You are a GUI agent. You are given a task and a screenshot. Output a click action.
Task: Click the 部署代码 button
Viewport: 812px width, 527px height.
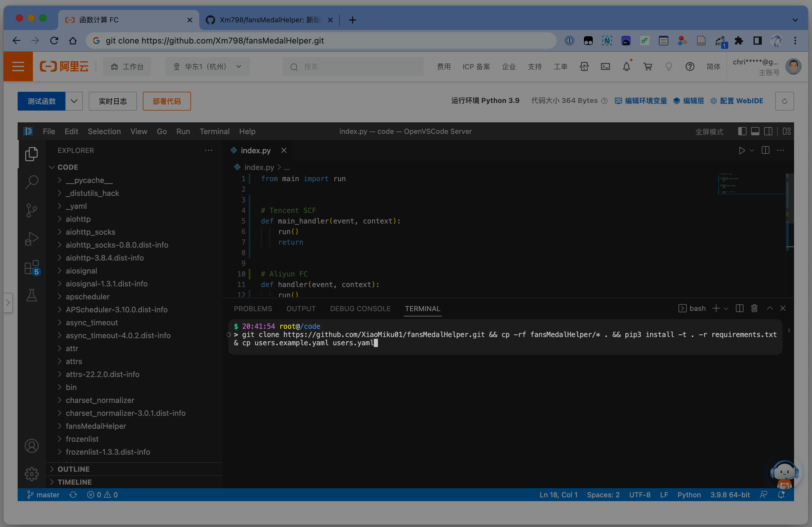point(167,101)
